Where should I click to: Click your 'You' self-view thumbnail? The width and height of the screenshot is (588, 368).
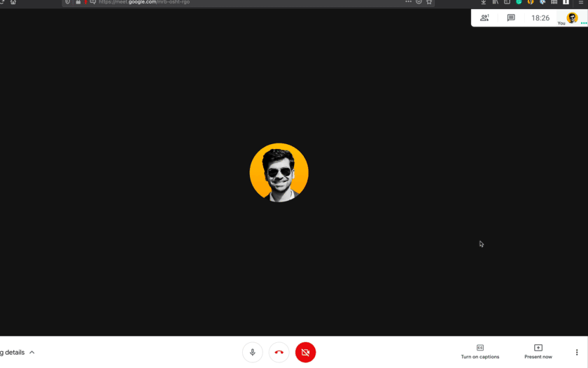coord(572,18)
